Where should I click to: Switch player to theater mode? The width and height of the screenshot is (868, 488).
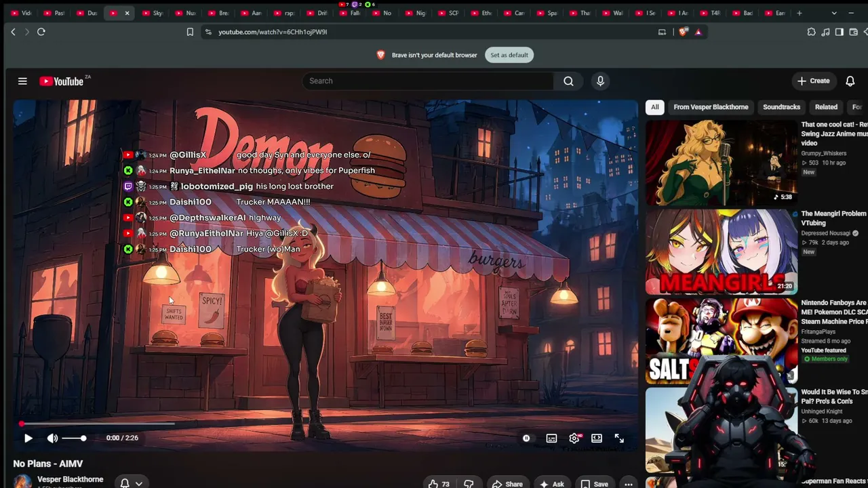click(x=597, y=439)
